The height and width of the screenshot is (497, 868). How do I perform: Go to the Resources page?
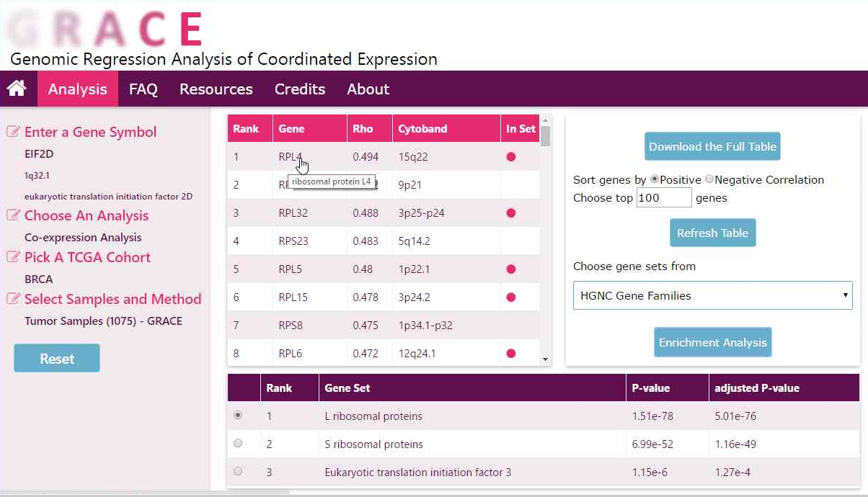[216, 89]
